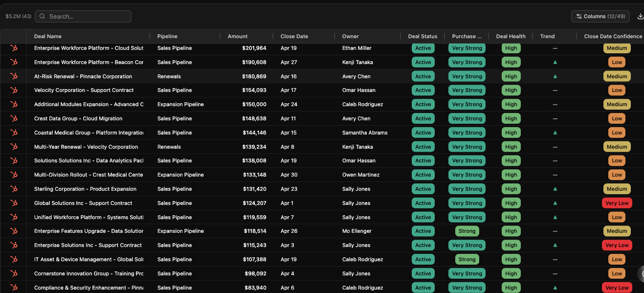This screenshot has width=644, height=293.
Task: Click the Strong badge on Enterprise Features Upgrade row
Action: (x=466, y=231)
